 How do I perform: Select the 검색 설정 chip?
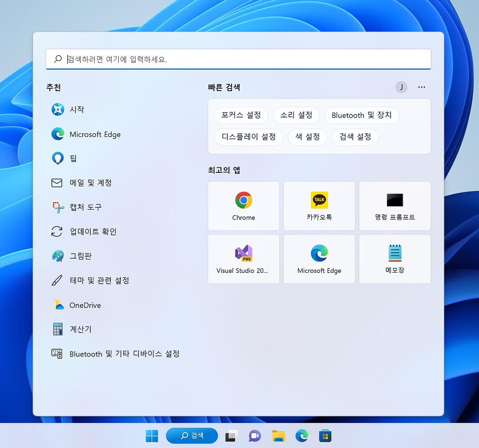coord(355,137)
